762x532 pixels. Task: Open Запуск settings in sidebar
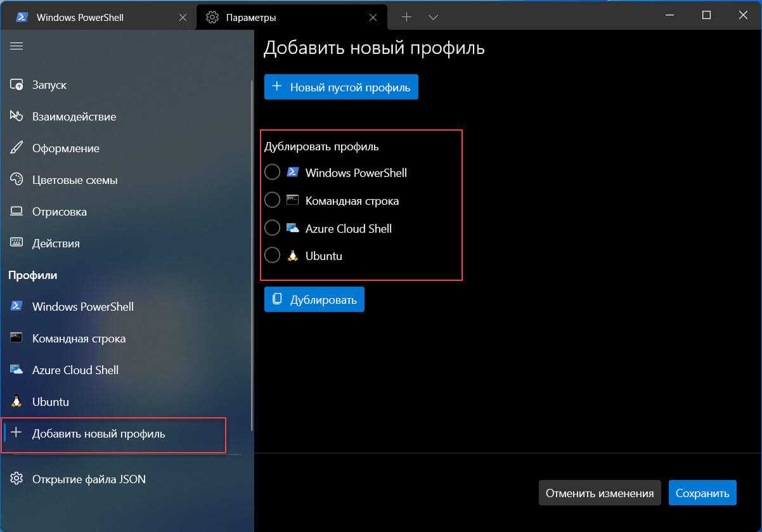[x=49, y=85]
